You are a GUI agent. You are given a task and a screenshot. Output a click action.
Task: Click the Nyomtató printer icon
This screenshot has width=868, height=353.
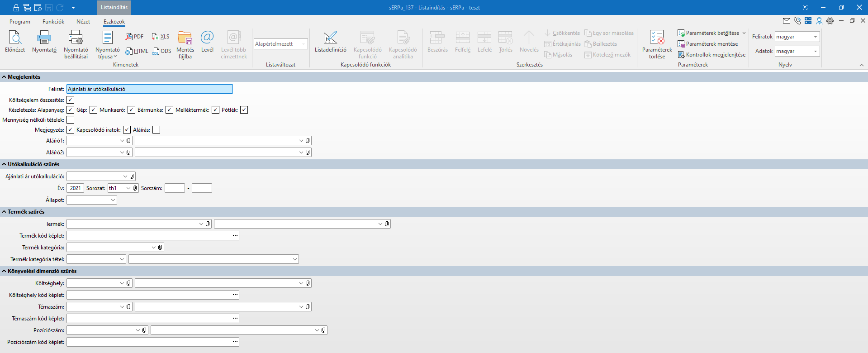(44, 38)
